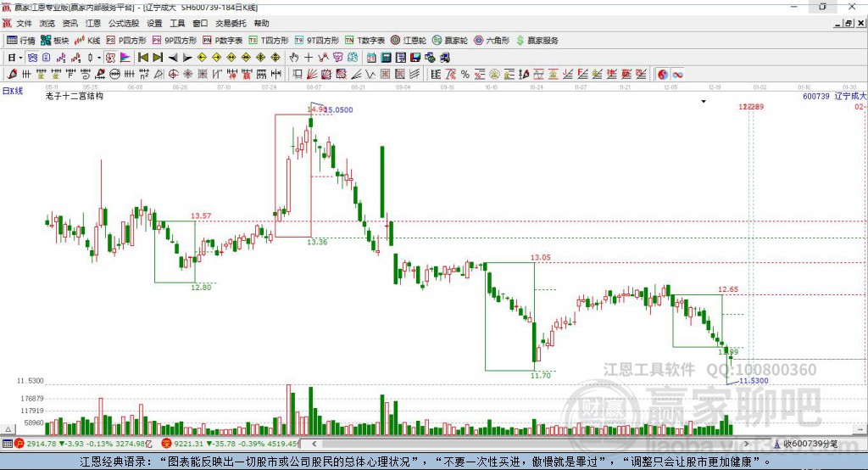Select the crosshair cursor tool
Screen dimensions: 868x470
(309, 58)
